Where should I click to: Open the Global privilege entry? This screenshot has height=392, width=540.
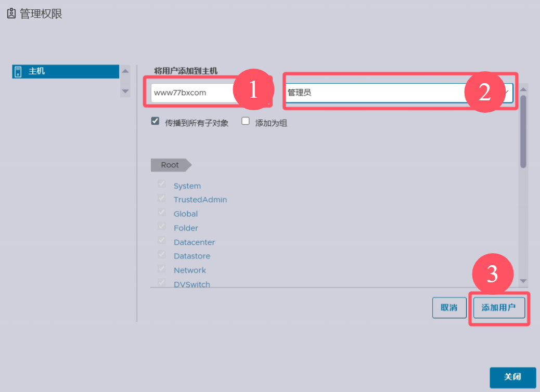[185, 214]
